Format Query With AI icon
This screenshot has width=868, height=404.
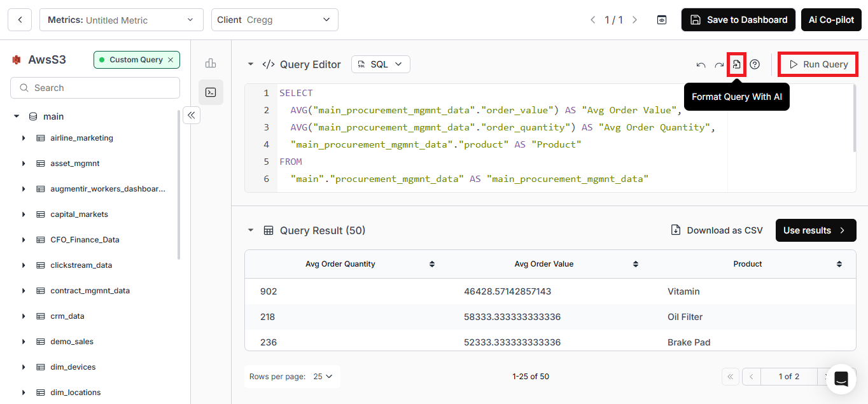click(x=737, y=64)
